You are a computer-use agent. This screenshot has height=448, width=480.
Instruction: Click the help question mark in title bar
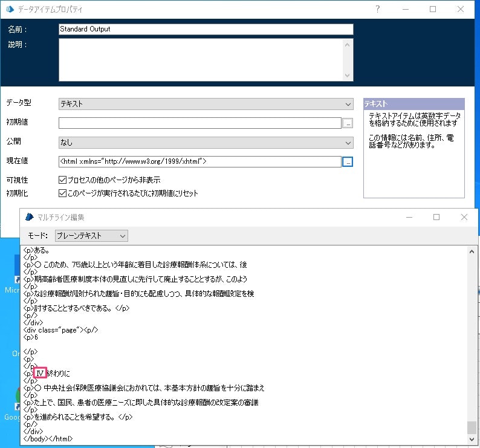[x=378, y=9]
